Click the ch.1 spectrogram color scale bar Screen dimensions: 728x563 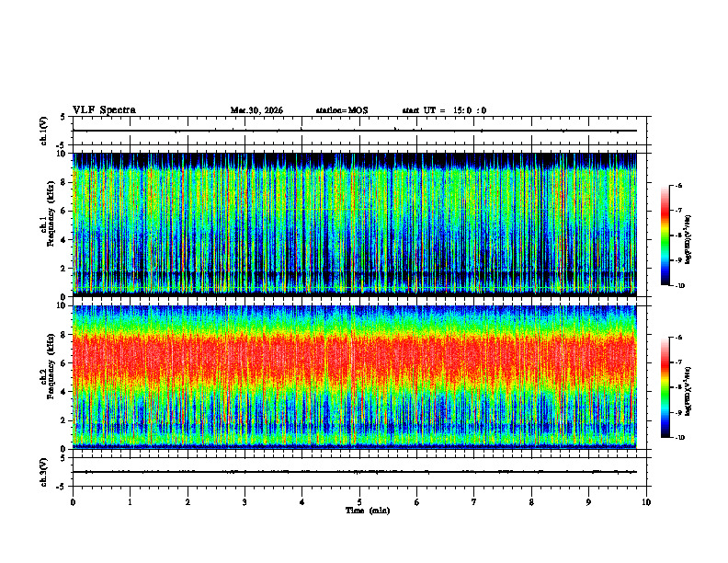(665, 236)
